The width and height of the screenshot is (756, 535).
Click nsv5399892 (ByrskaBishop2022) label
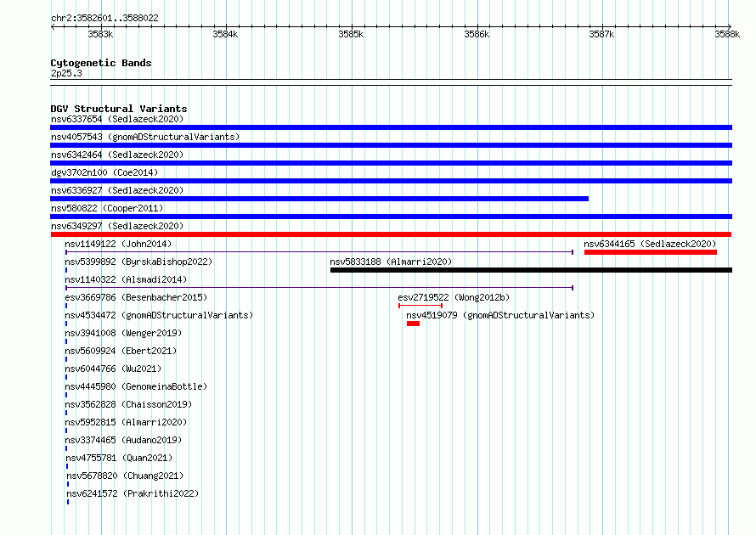[138, 262]
